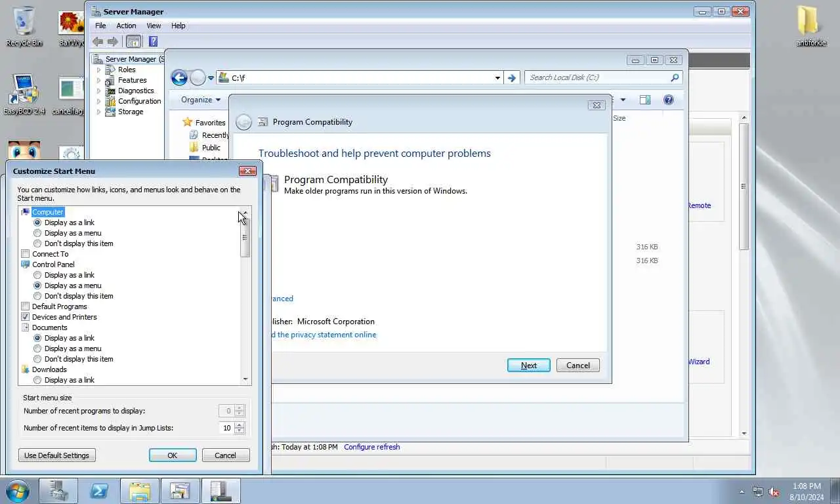
Task: Expand the Diagnostics tree node
Action: point(99,91)
